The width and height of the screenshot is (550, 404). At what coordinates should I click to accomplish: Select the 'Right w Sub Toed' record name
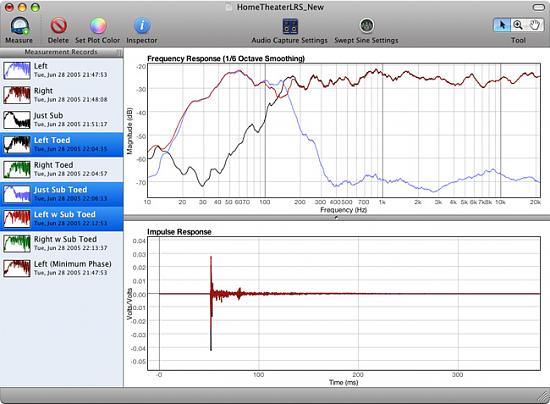65,239
